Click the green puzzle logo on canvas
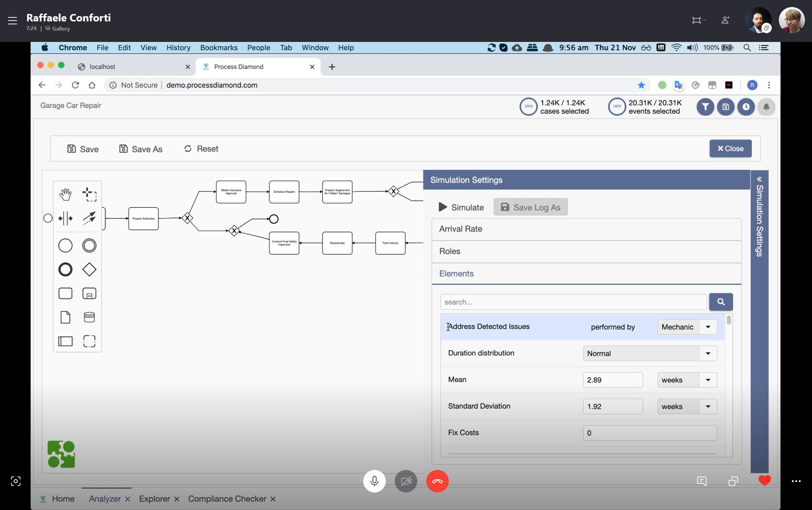Image resolution: width=812 pixels, height=510 pixels. (61, 454)
